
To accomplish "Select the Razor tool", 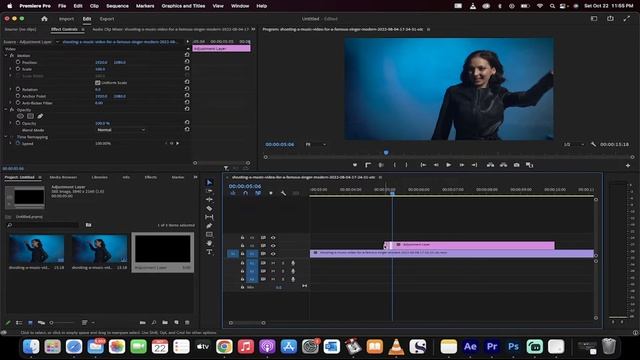I will [209, 209].
